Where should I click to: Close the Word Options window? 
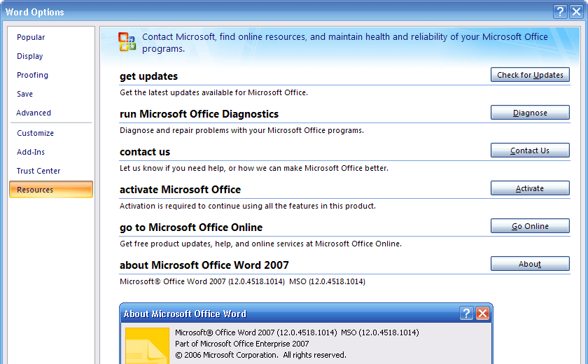(576, 11)
